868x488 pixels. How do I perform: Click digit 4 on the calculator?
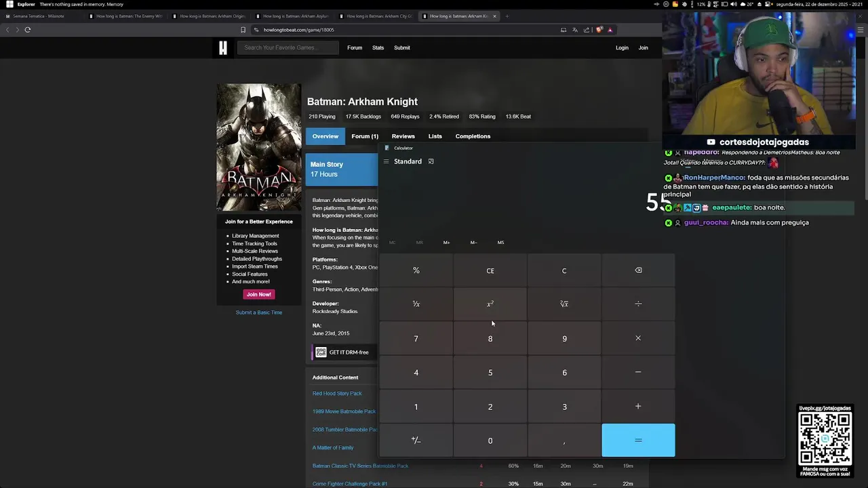tap(416, 372)
